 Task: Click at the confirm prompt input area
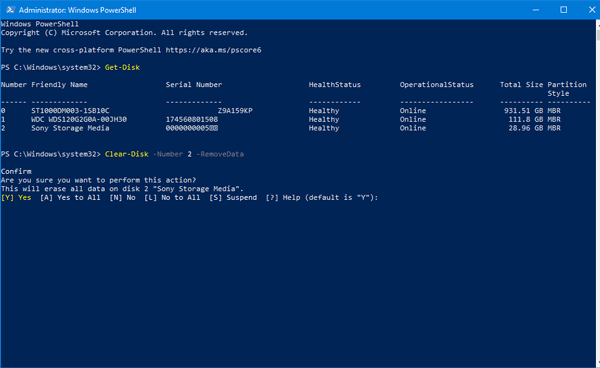(383, 197)
